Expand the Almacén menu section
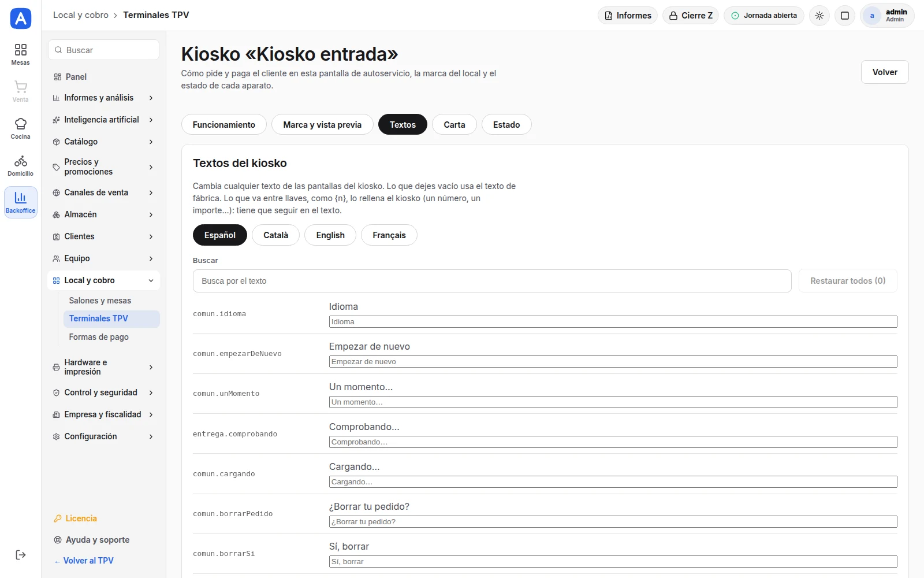This screenshot has width=924, height=578. [x=103, y=214]
